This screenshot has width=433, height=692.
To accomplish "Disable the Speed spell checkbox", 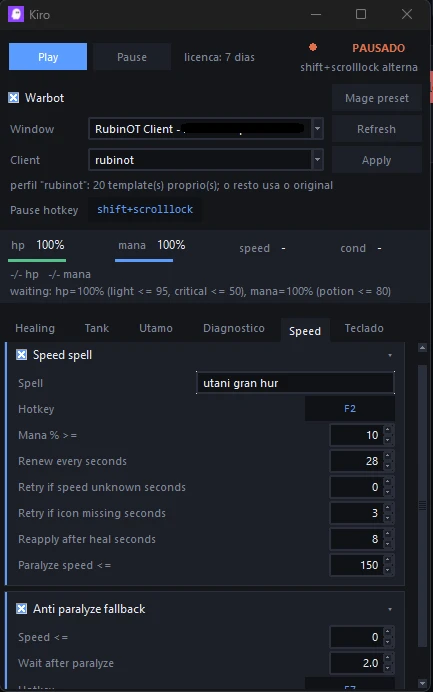I will (22, 355).
